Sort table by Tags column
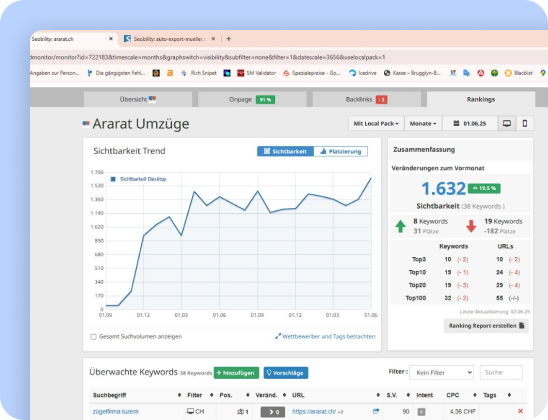Viewport: 548px width, 420px height. click(x=497, y=395)
